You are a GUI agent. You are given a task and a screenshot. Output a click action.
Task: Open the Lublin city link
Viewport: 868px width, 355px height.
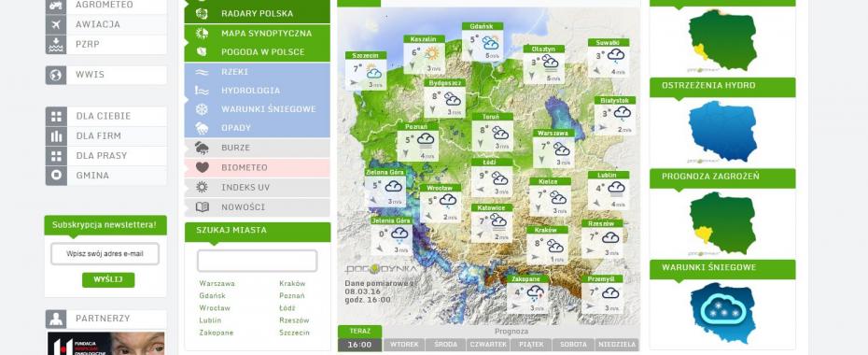210,320
